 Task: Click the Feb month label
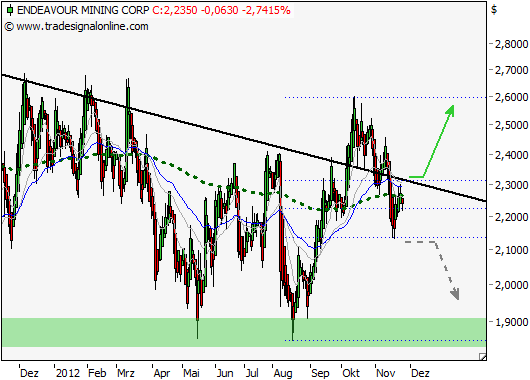point(97,373)
